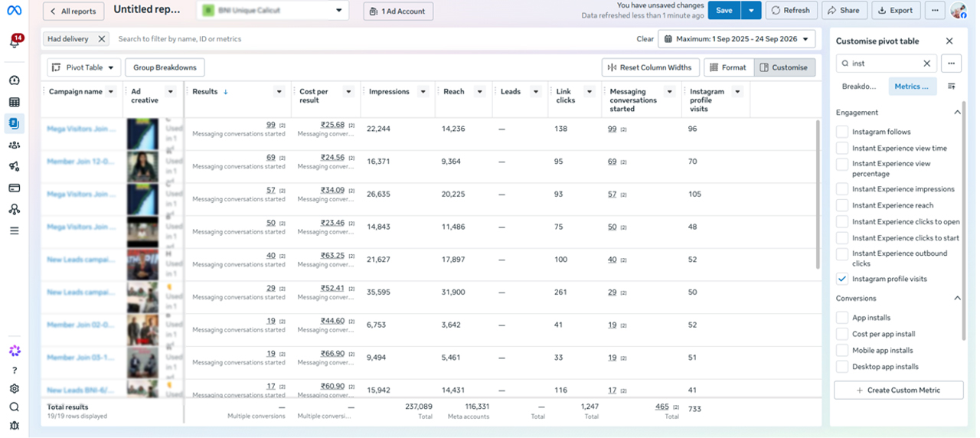Switch to Format view
Image resolution: width=980 pixels, height=438 pixels.
click(x=729, y=67)
